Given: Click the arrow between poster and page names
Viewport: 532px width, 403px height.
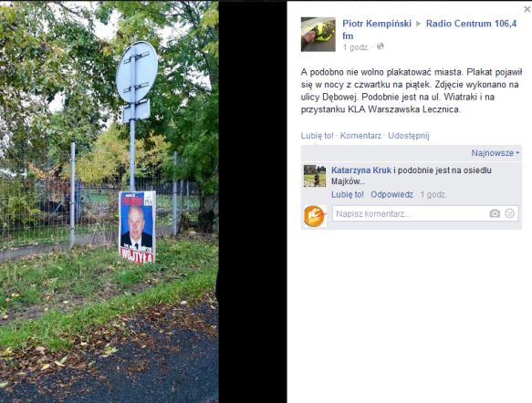Looking at the screenshot, I should [418, 24].
